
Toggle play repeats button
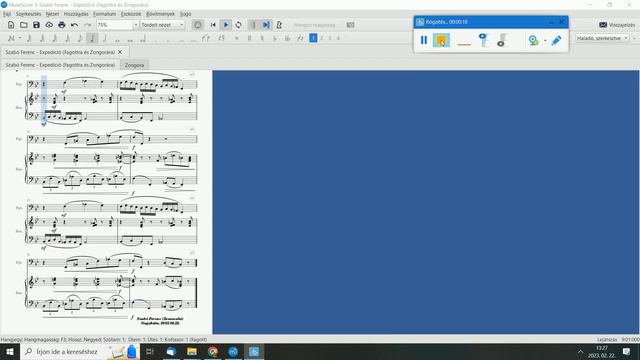pyautogui.click(x=253, y=25)
